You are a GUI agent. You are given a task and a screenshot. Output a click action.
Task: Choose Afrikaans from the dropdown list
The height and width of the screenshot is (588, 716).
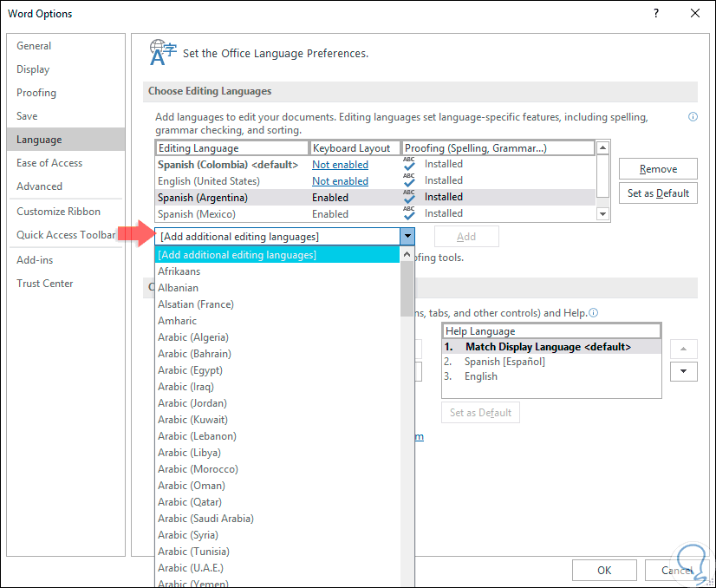pyautogui.click(x=277, y=271)
